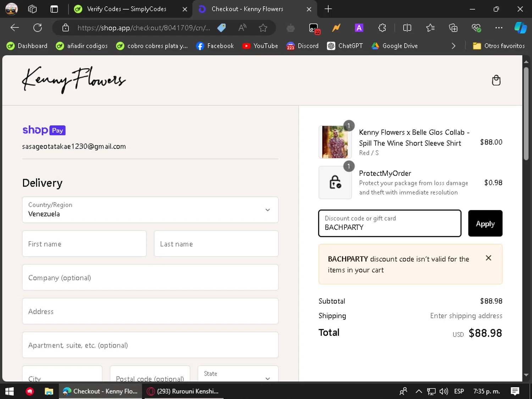Open the Settings and more menu

pyautogui.click(x=499, y=28)
